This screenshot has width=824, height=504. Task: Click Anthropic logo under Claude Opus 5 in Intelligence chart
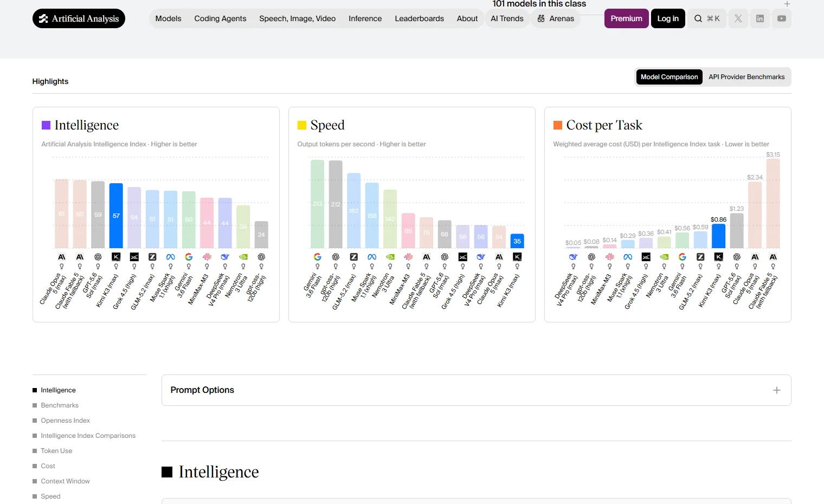(62, 257)
